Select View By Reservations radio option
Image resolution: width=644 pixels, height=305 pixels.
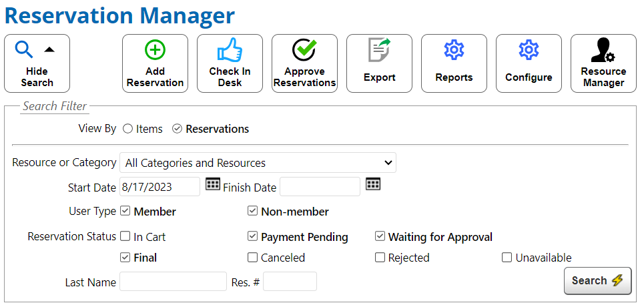point(177,129)
